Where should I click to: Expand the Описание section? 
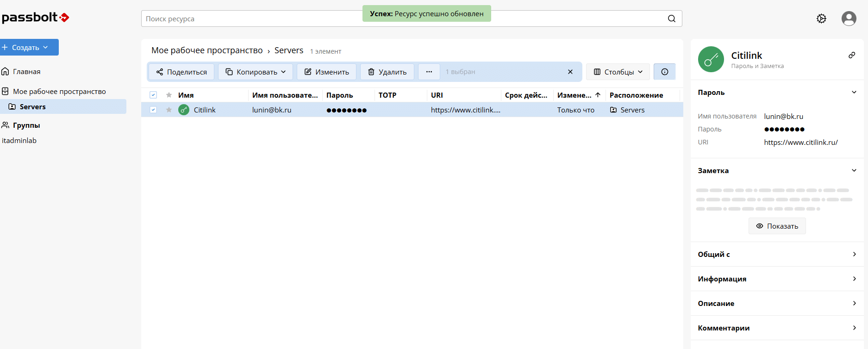(777, 303)
